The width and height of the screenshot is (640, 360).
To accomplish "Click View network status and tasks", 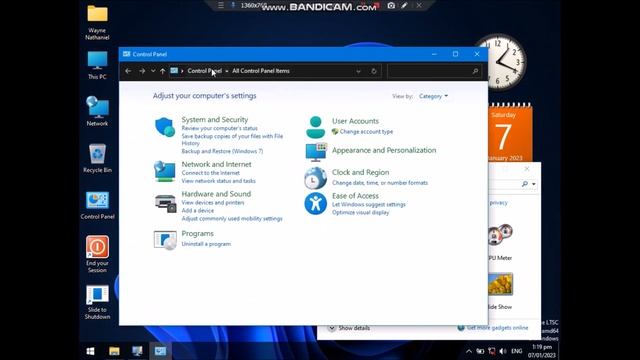I will 218,181.
